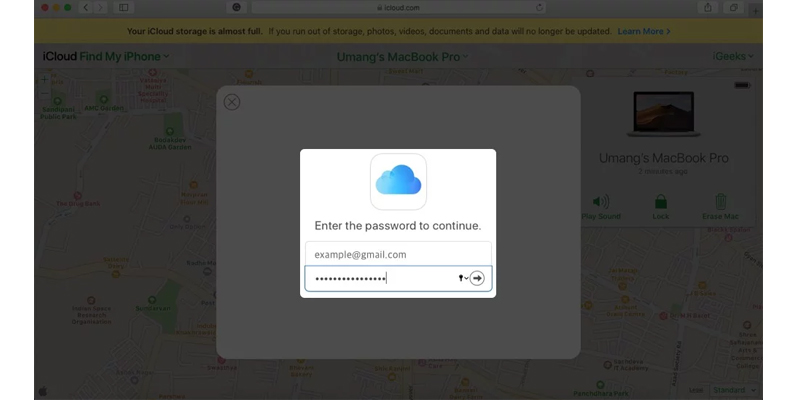The width and height of the screenshot is (799, 400).
Task: Click the 'Umang's MacBook Pro' panel title
Action: (663, 158)
